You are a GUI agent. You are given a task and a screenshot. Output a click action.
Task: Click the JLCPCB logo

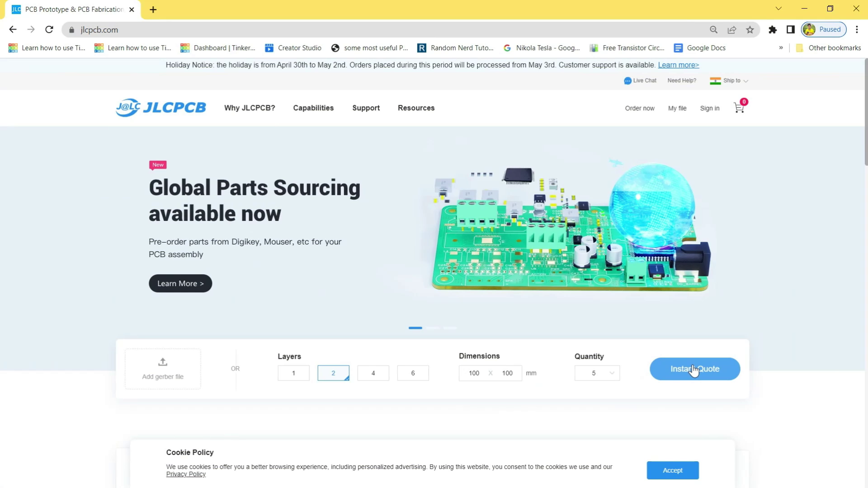click(161, 108)
